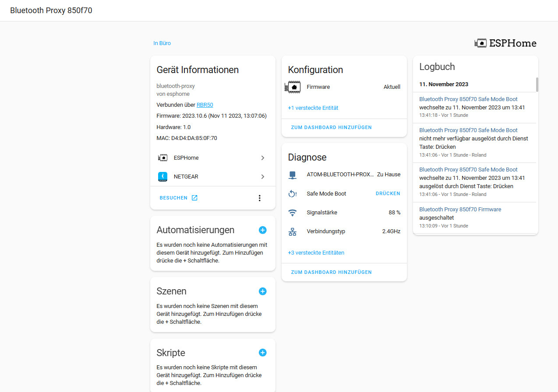Click the ESPHome logo at top right

[505, 43]
